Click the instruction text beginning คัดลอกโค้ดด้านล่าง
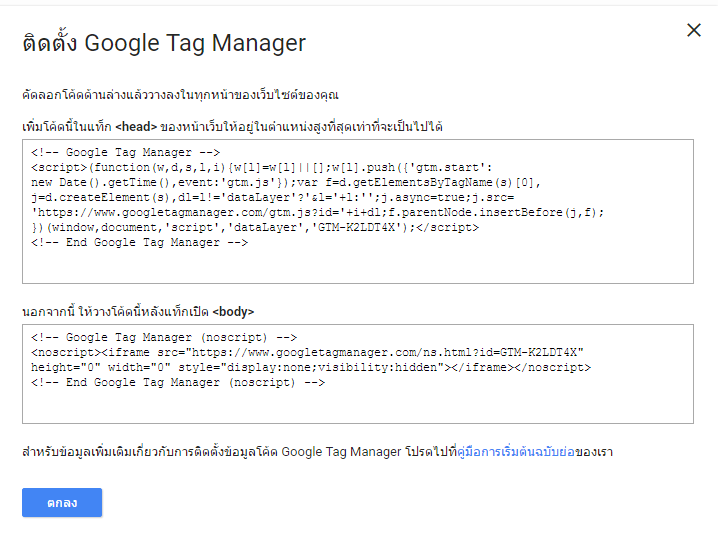The image size is (718, 540). pos(180,95)
